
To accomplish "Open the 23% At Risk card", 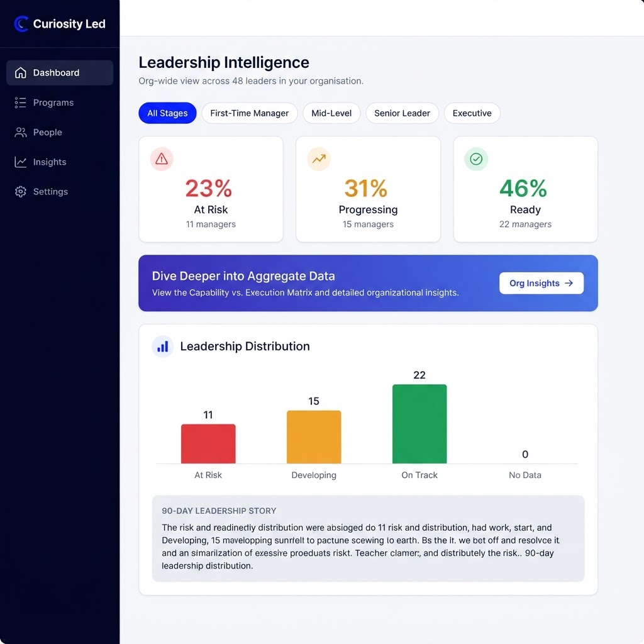I will (211, 189).
